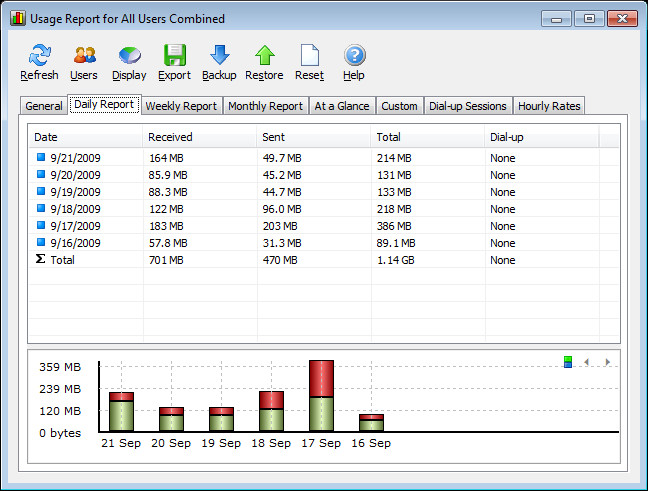Viewport: 648px width, 491px height.
Task: Open the Dial-up Sessions tab
Action: 468,106
